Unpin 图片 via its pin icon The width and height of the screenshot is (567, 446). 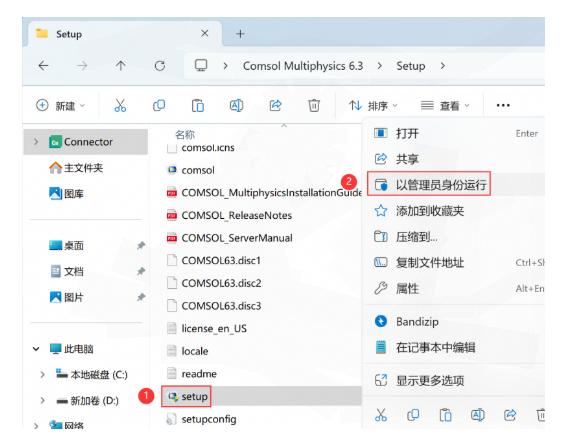click(x=141, y=297)
